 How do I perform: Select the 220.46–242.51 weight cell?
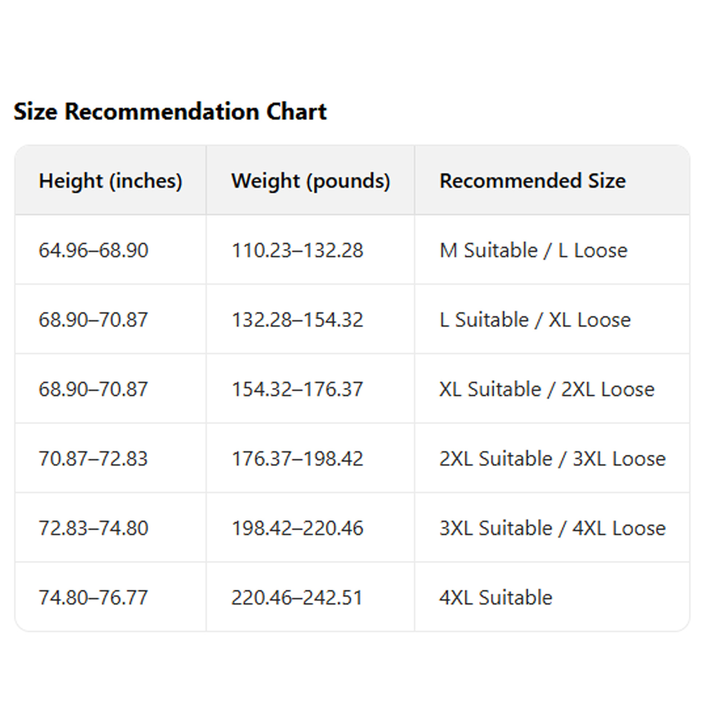297,597
